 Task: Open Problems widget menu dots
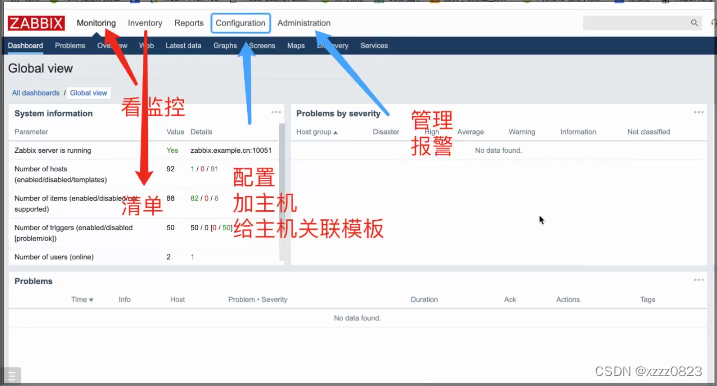coord(698,280)
